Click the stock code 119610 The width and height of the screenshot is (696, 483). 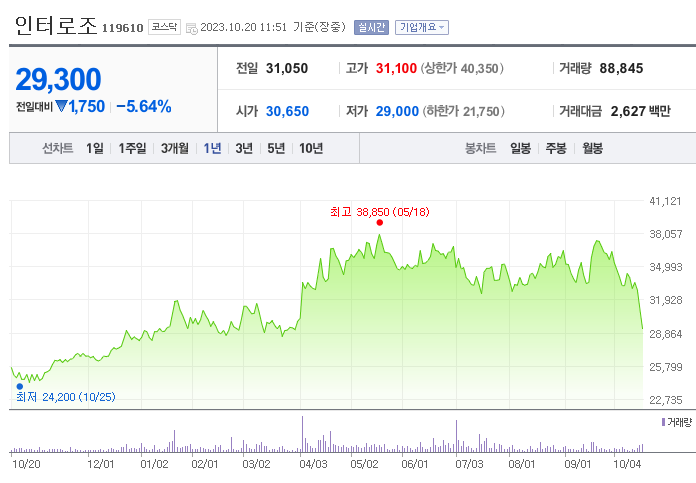[123, 28]
